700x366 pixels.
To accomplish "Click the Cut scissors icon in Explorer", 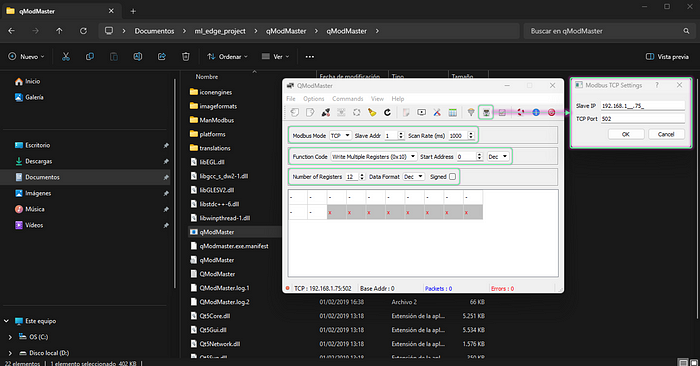I will (66, 57).
